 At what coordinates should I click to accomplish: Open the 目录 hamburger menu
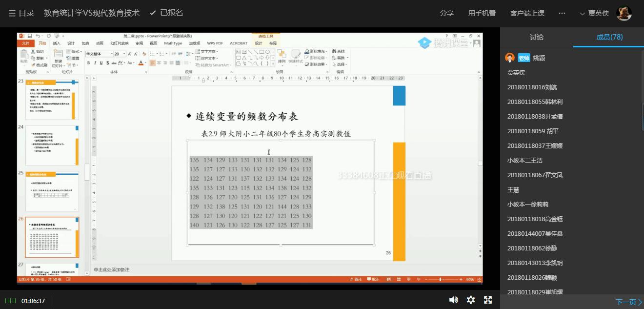pyautogui.click(x=12, y=13)
